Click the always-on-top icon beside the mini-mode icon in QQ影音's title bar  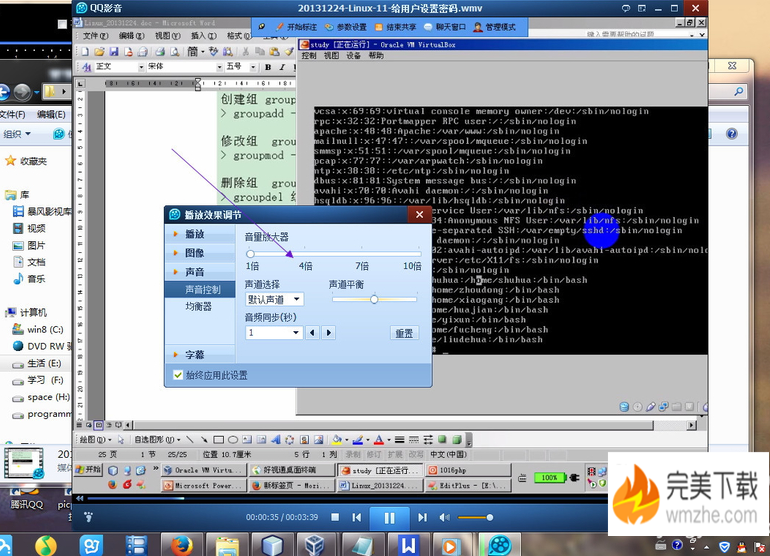[x=626, y=8]
